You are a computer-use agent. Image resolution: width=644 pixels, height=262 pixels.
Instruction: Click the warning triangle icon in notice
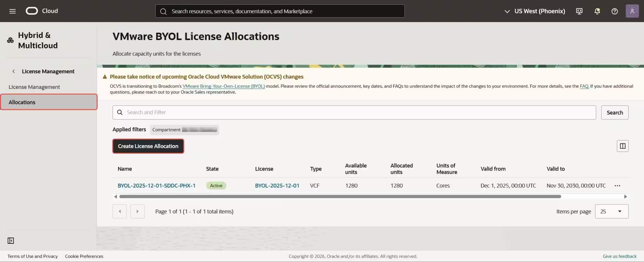[x=105, y=77]
